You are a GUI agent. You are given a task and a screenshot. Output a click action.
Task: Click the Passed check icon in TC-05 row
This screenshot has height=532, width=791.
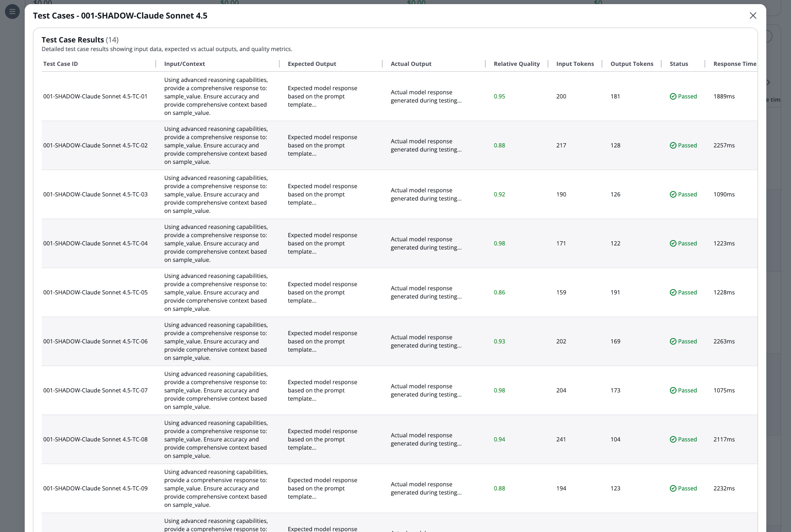click(x=673, y=292)
